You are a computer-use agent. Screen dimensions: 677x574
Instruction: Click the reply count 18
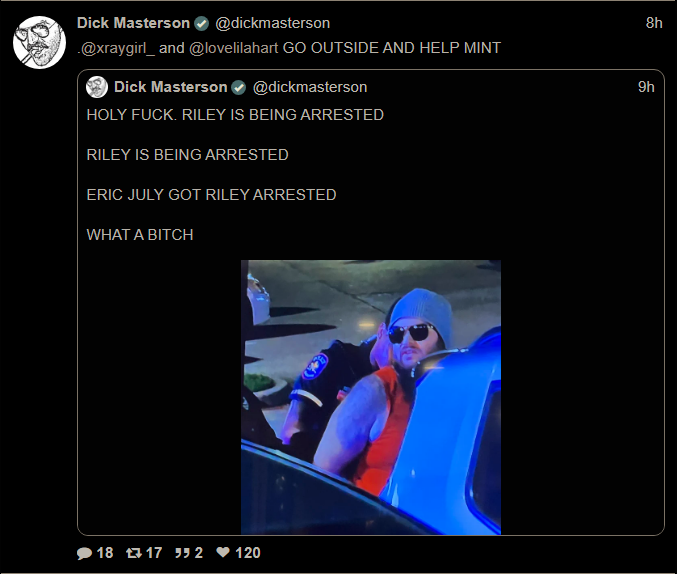click(105, 553)
